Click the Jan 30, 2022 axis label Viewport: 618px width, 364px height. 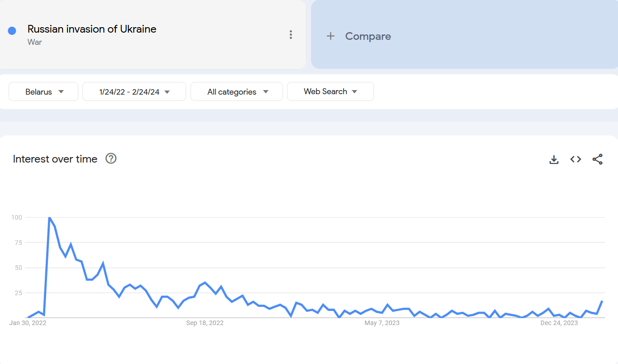click(x=28, y=323)
